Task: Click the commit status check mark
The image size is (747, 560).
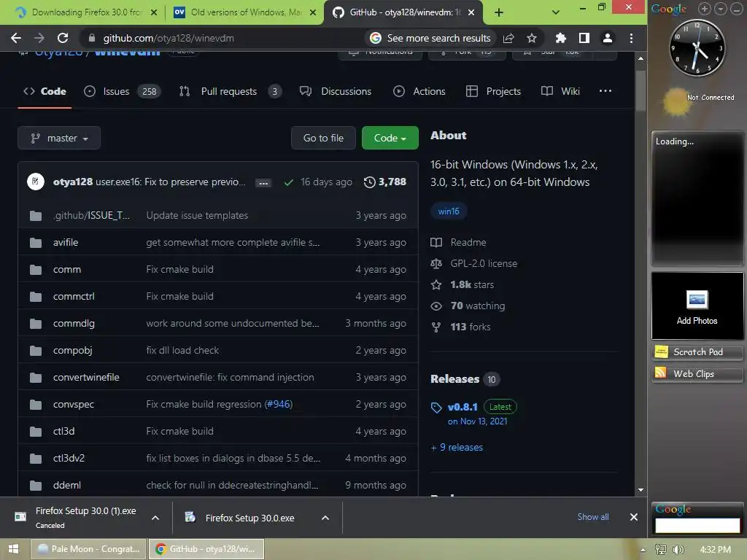Action: coord(288,182)
